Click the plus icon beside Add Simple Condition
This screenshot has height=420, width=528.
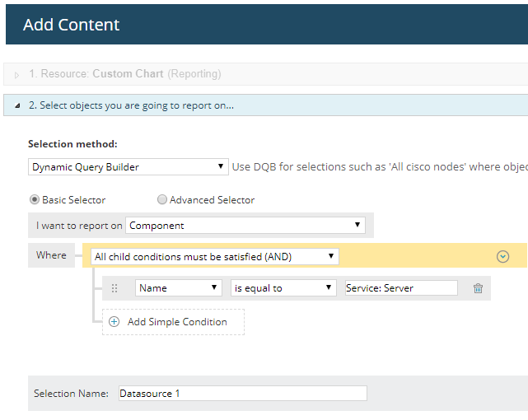click(x=114, y=322)
